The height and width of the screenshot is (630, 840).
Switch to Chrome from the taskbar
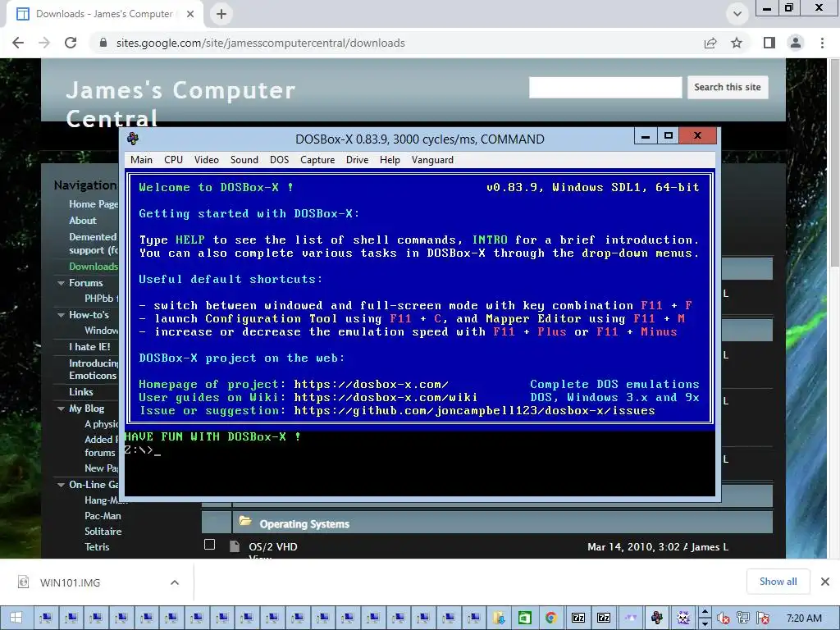(x=550, y=619)
